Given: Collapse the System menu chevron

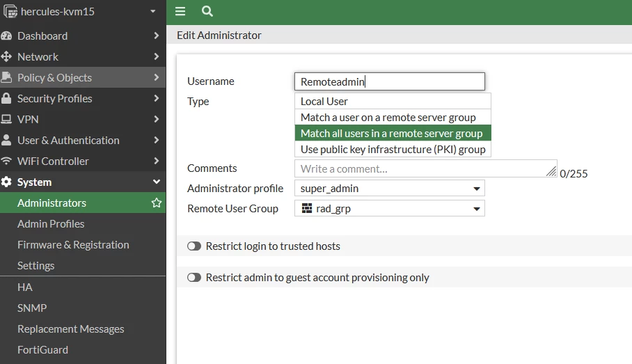Looking at the screenshot, I should [x=157, y=182].
